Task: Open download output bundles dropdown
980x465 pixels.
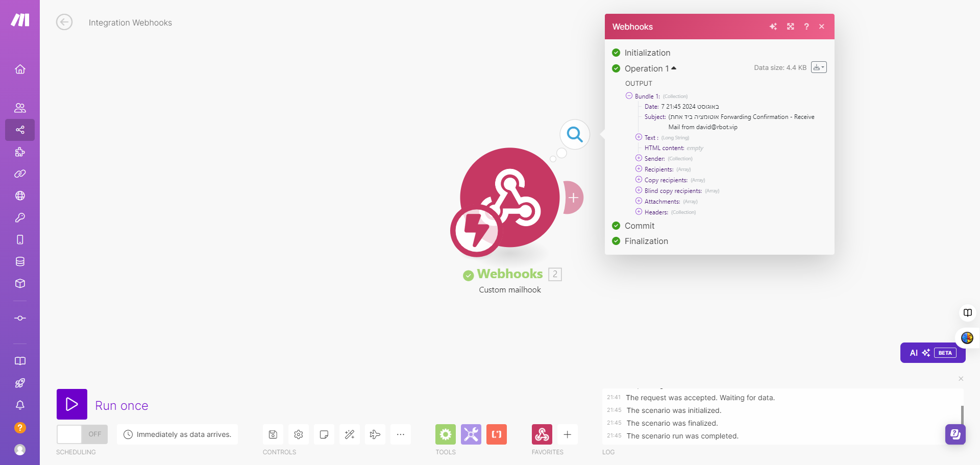Action: 819,67
